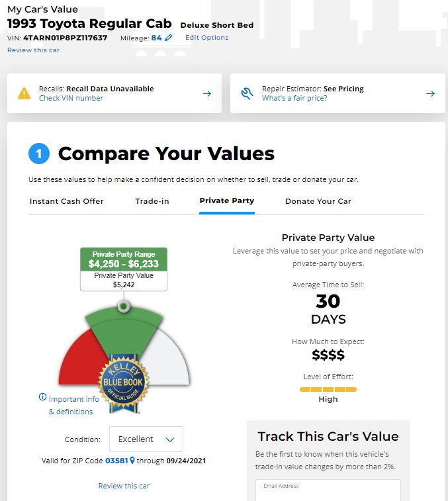Switch to the Trade-in tab
This screenshot has width=448, height=501.
(x=152, y=201)
